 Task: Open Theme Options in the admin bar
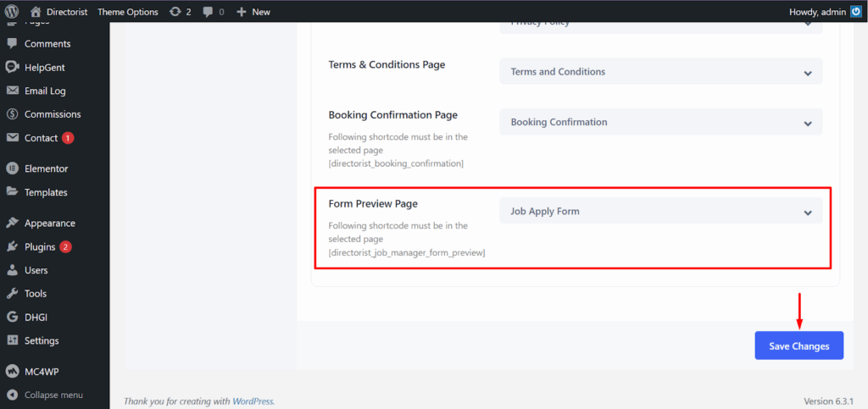coord(127,12)
